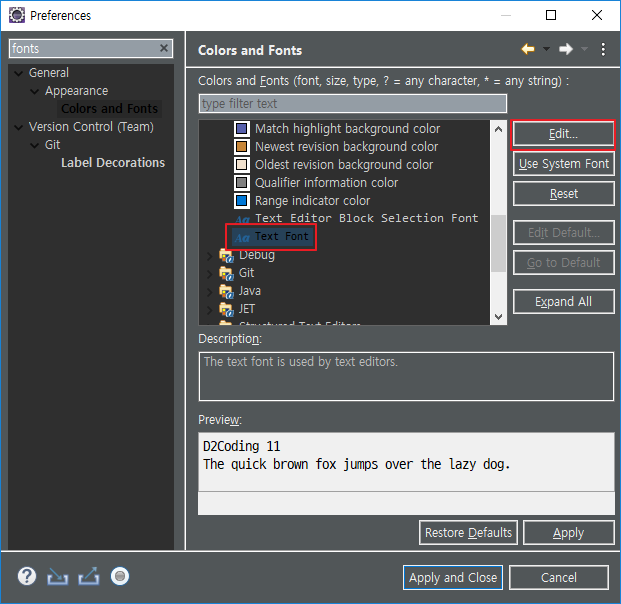Screen dimensions: 621x604
Task: Select Label Decorations tree item
Action: (113, 163)
